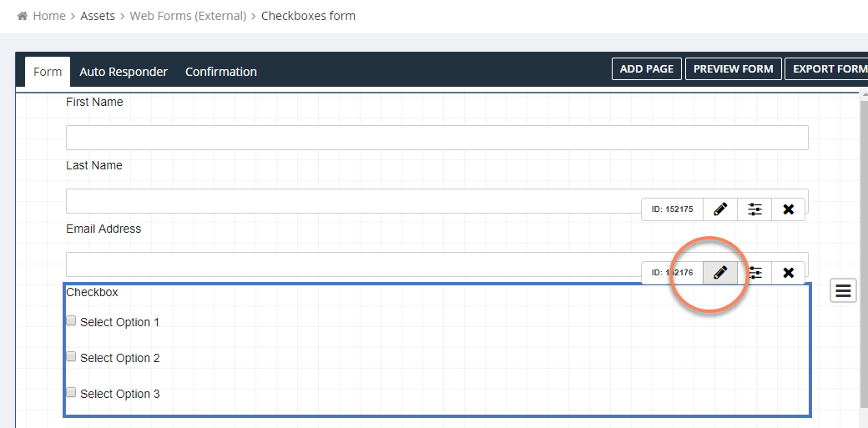This screenshot has height=428, width=868.
Task: Edit field ID 152176 with the pencil icon
Action: pyautogui.click(x=720, y=273)
